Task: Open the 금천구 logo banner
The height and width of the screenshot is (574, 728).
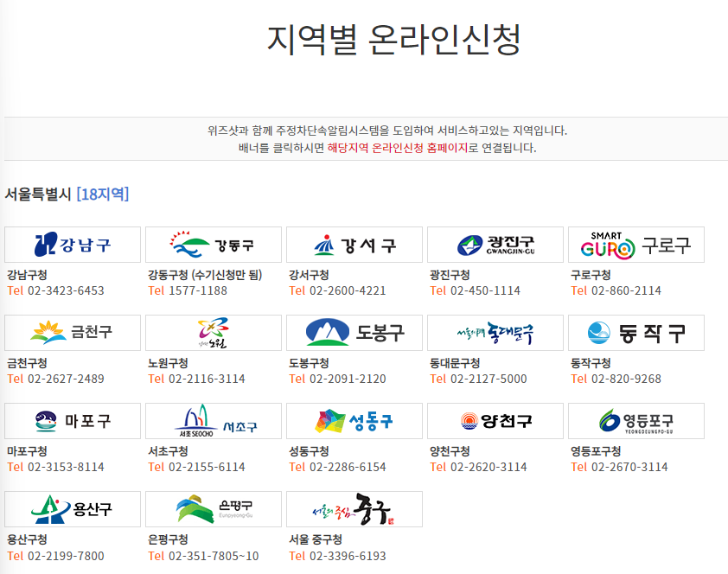Action: pos(73,333)
